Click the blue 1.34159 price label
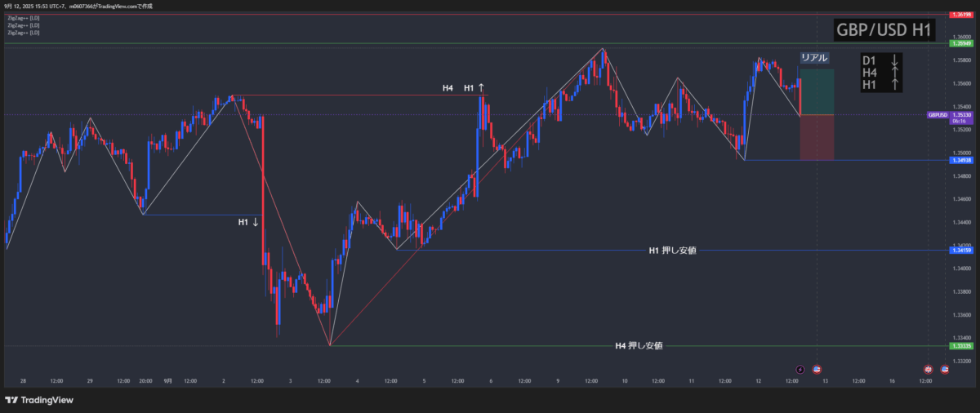Screen dimensions: 980x413 point(960,251)
